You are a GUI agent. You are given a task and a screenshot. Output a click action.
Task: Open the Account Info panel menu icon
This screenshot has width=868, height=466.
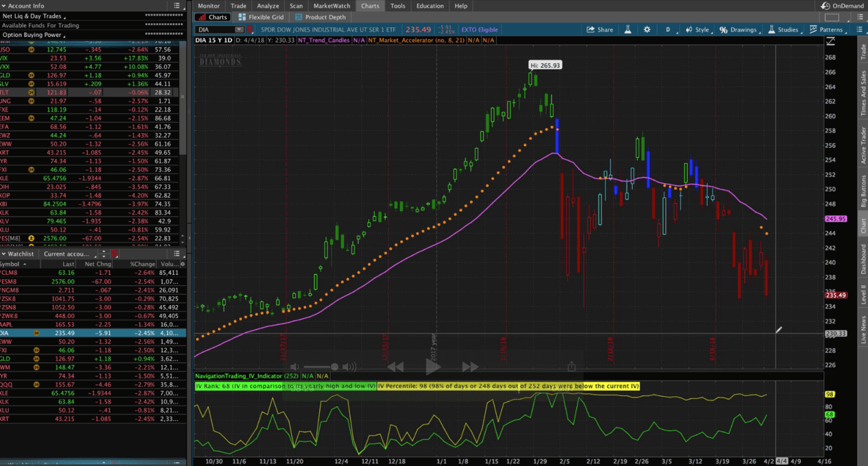click(x=177, y=5)
